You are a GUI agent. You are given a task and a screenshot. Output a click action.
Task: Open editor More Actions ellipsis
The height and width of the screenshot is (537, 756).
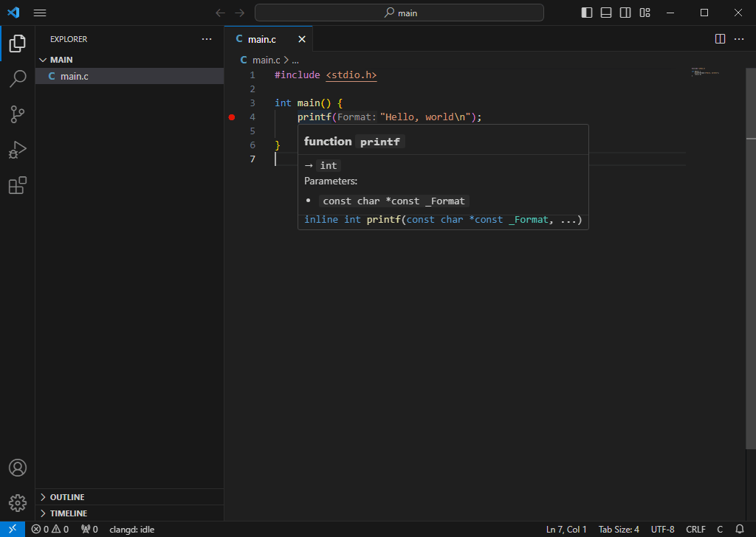[738, 39]
